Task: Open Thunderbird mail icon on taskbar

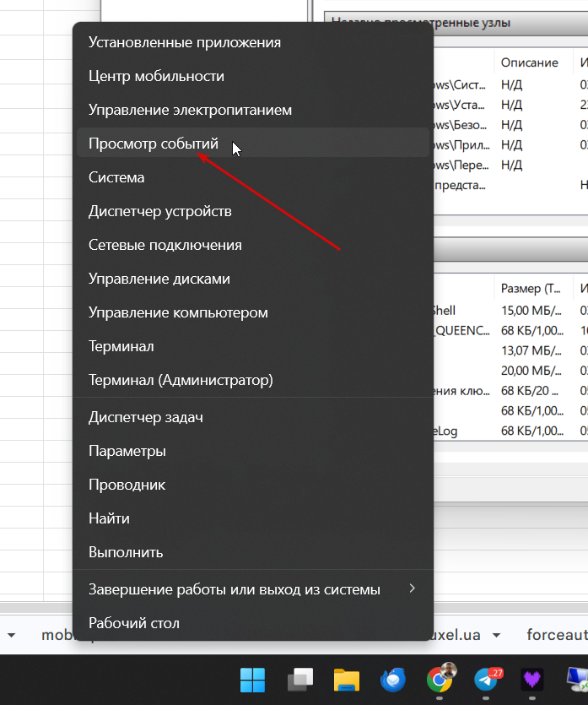Action: click(393, 680)
